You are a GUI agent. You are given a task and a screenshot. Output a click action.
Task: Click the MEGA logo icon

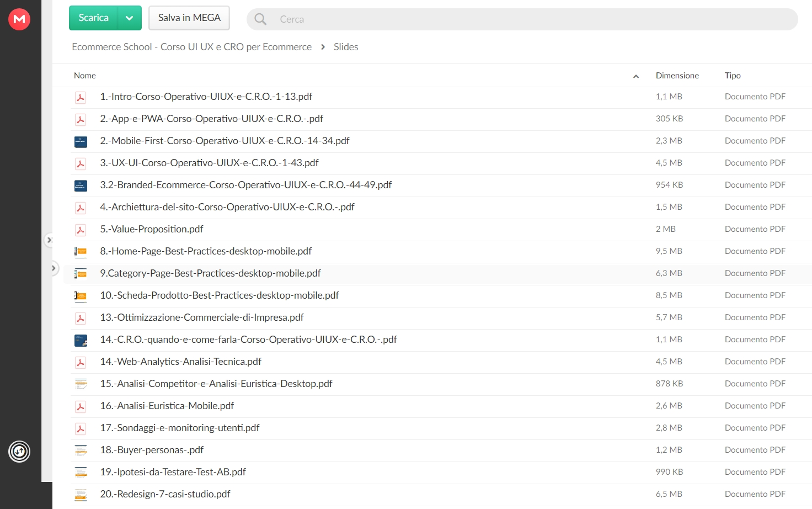19,19
